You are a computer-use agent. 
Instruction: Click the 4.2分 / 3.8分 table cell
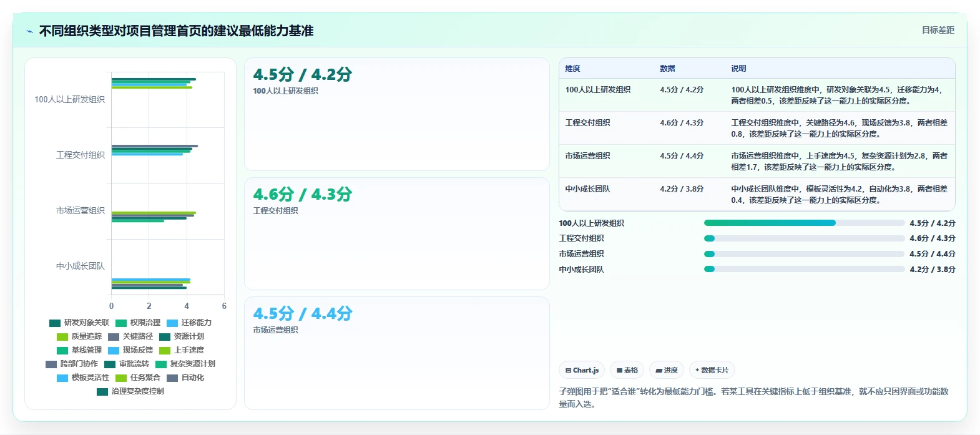682,189
